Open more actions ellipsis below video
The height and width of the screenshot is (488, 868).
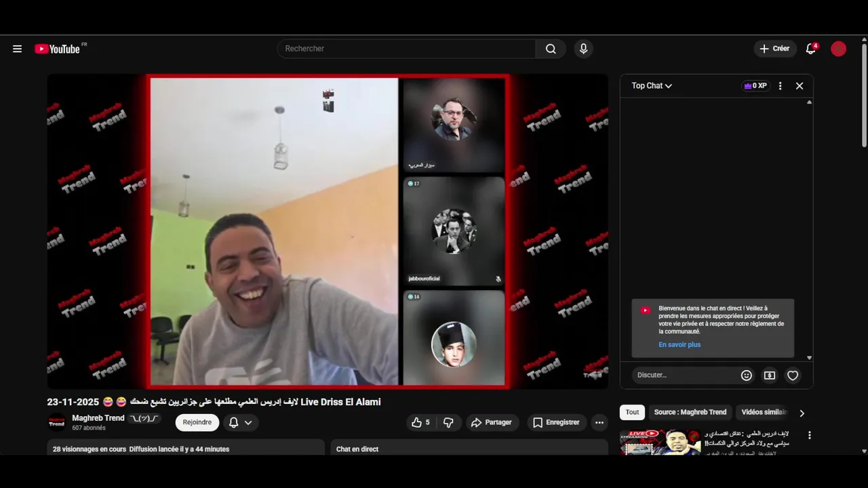(599, 422)
